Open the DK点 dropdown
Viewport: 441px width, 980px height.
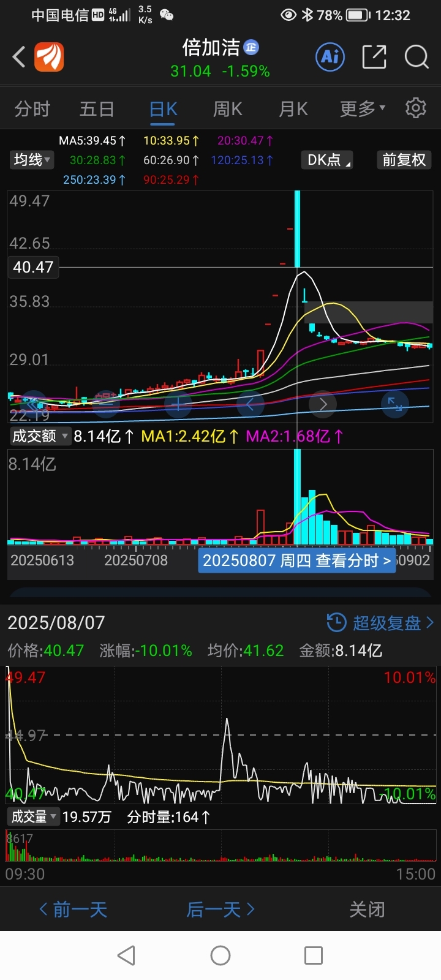(328, 160)
